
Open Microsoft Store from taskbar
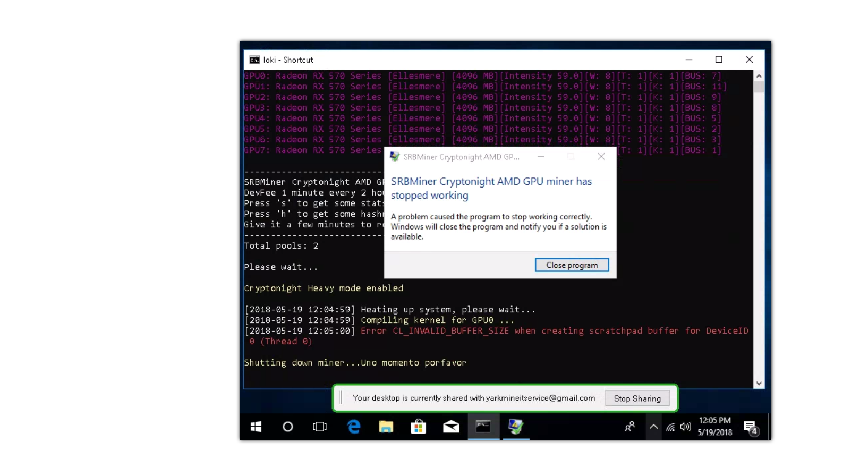(x=419, y=427)
